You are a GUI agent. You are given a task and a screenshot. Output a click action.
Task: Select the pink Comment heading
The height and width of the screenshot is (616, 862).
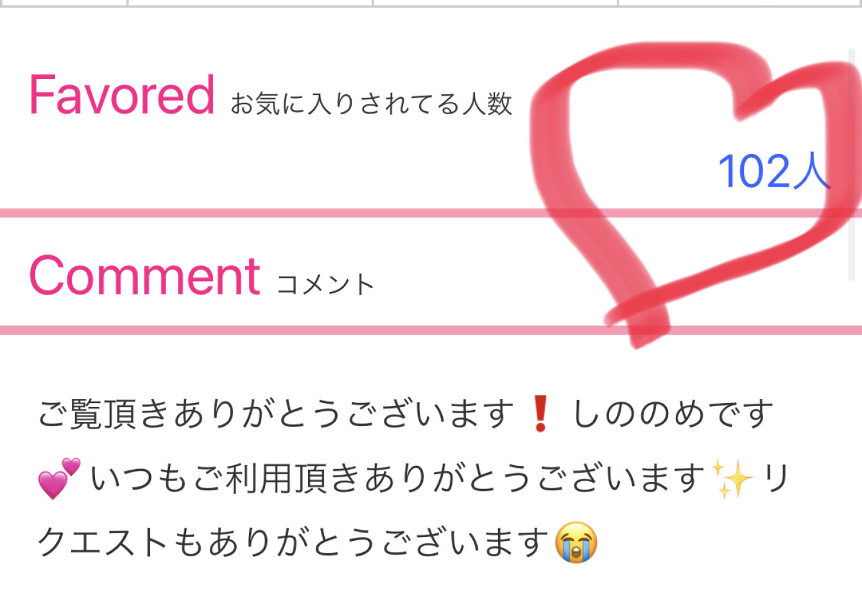pos(145,275)
